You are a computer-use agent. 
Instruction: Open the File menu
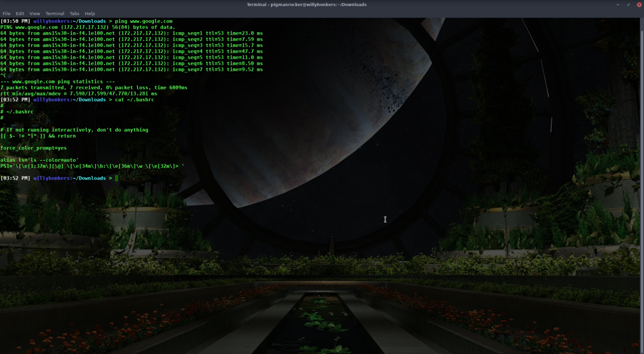coord(7,14)
